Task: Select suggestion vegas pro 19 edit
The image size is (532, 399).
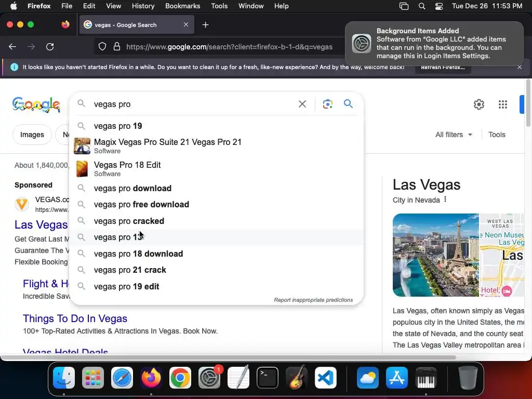Action: (x=217, y=286)
